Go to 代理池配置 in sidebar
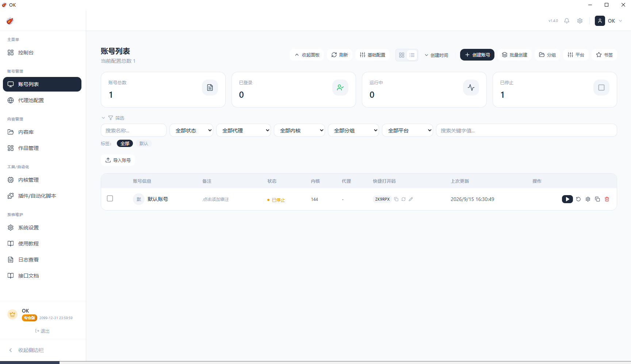 [42, 100]
